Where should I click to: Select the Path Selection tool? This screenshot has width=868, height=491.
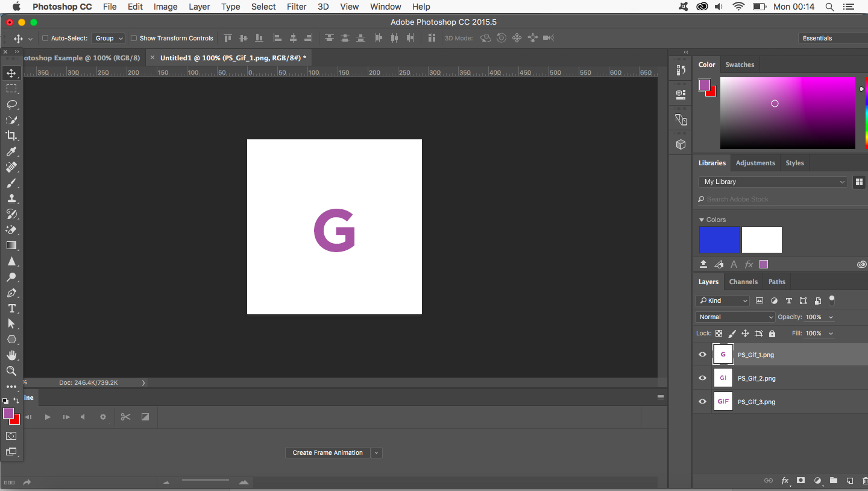click(11, 324)
